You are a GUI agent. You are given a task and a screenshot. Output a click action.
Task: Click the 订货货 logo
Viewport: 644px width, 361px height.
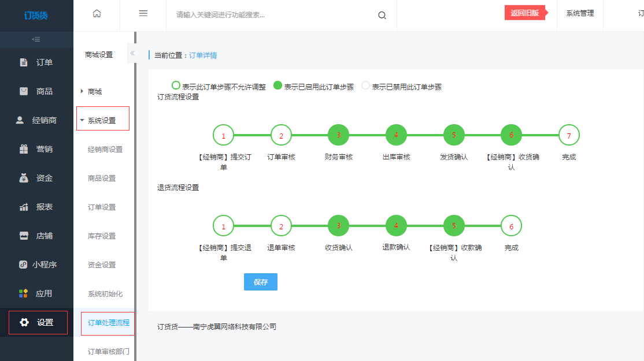click(36, 16)
